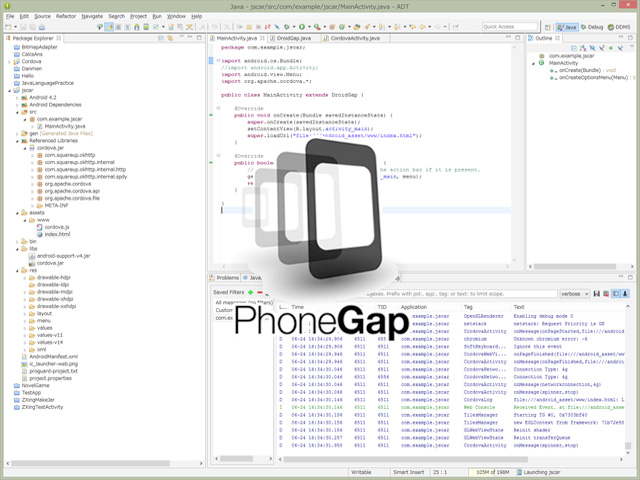Collapse the Referenced Libraries node

17,141
